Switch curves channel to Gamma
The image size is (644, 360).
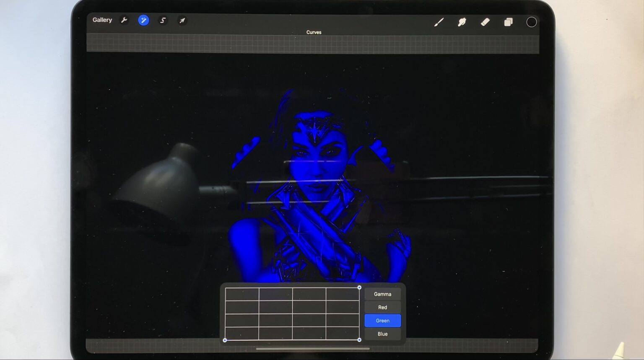[382, 294]
